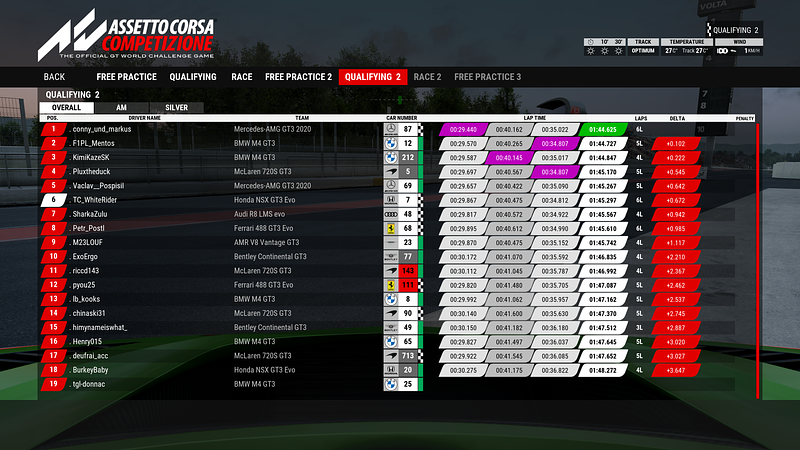Click the Honda logo for car 7
The width and height of the screenshot is (800, 450).
point(391,200)
